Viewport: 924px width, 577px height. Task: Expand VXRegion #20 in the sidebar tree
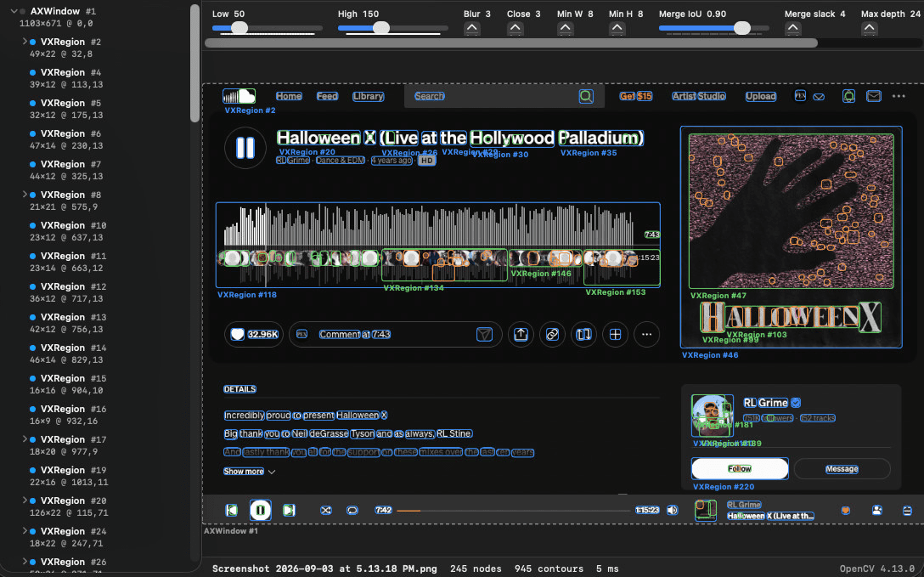tap(25, 500)
